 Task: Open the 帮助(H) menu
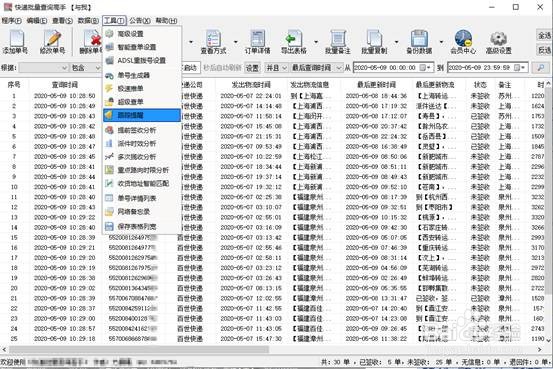166,21
